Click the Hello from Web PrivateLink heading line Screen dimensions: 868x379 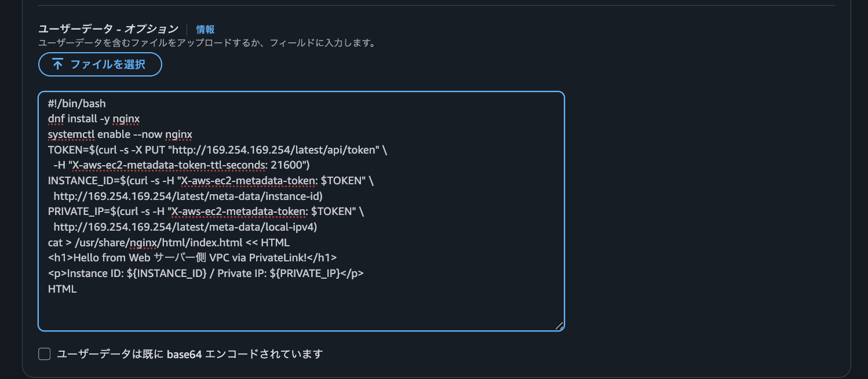[x=192, y=257]
